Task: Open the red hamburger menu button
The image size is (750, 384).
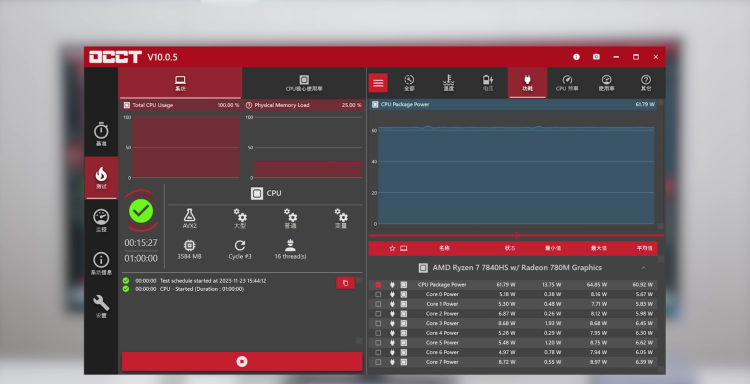Action: click(378, 83)
